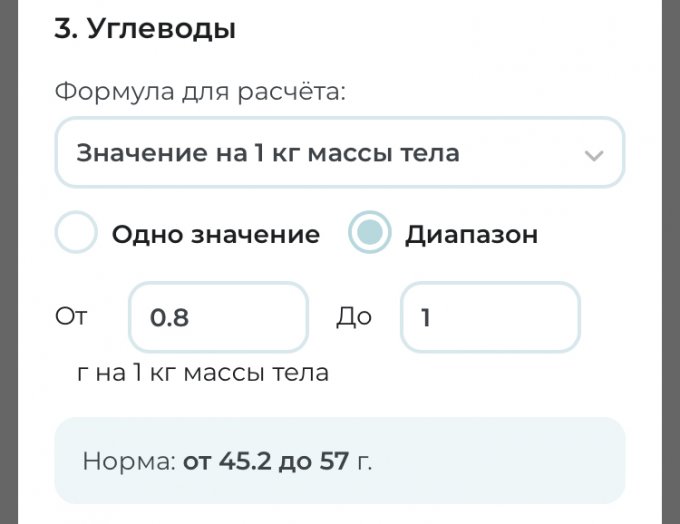This screenshot has width=680, height=524.
Task: Select the 'Одно значение' radio button
Action: pos(76,234)
